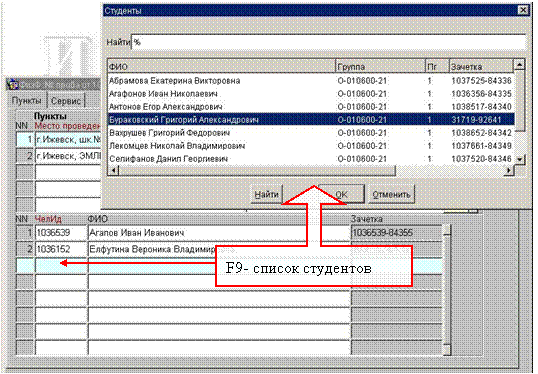
Task: Open the Сервис tab in background window
Action: 66,101
